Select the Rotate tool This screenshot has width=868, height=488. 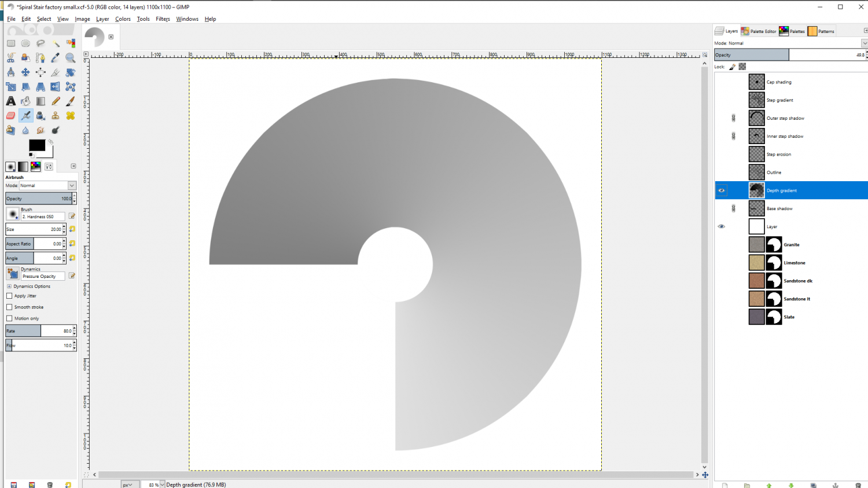click(x=71, y=72)
